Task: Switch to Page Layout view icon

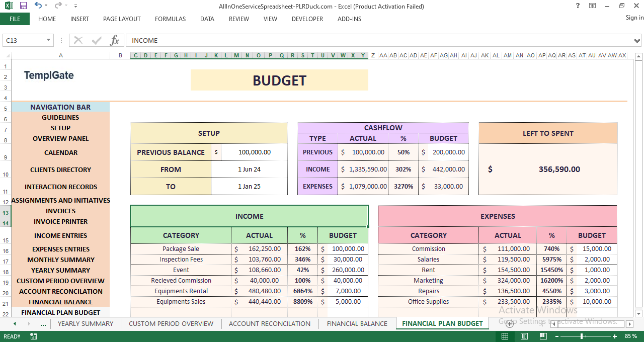Action: [x=524, y=336]
